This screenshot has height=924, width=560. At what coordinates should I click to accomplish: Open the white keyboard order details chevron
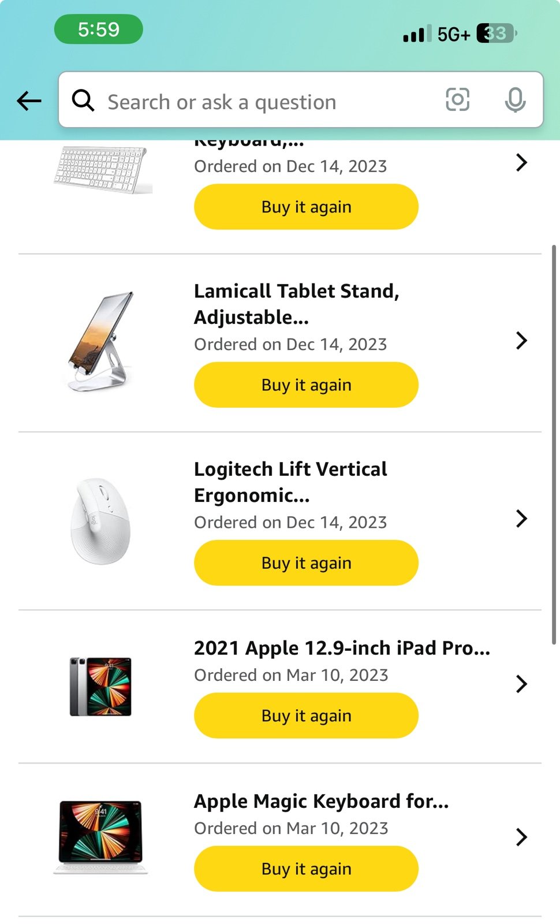tap(521, 163)
